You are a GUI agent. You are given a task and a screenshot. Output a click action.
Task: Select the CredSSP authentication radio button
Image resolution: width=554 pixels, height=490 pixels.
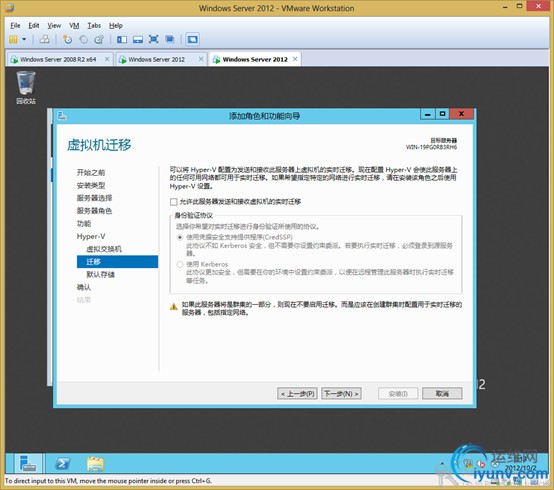click(x=180, y=237)
